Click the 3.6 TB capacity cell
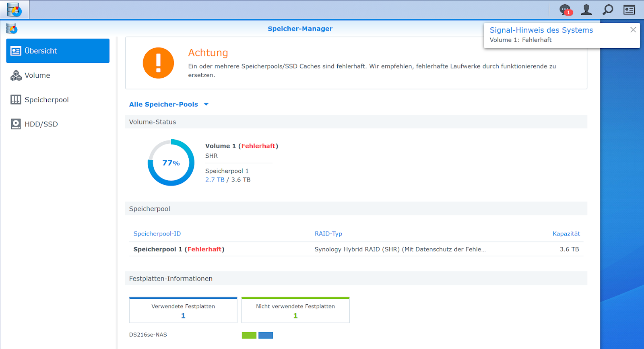Viewport: 644px width, 349px height. (570, 249)
